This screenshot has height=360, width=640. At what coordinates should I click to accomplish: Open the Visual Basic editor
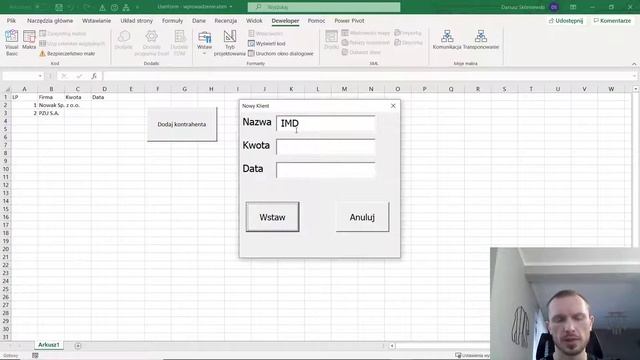(11, 42)
